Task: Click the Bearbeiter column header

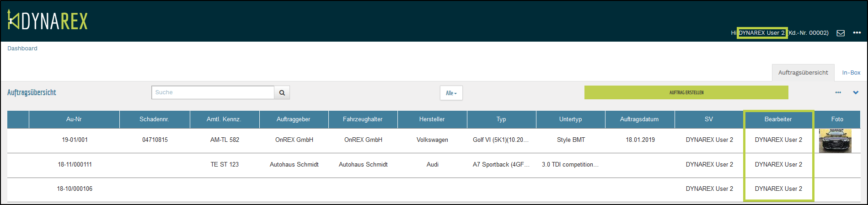Action: pyautogui.click(x=778, y=119)
